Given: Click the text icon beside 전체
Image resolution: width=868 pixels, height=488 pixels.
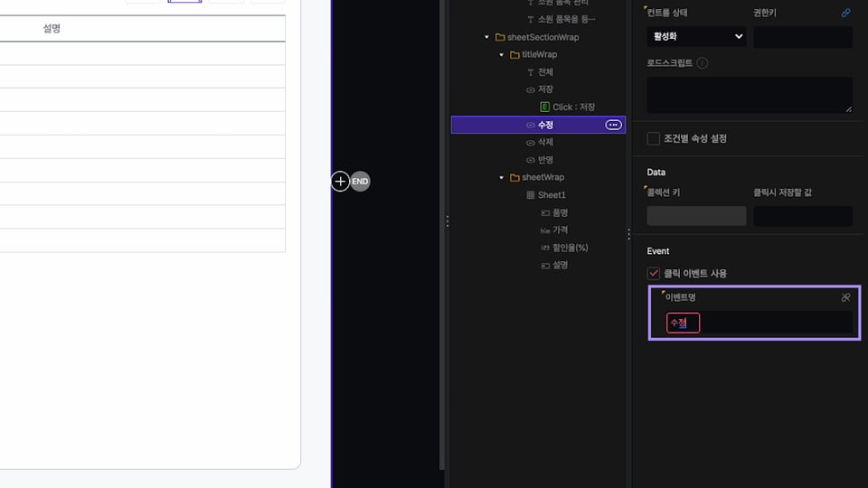Looking at the screenshot, I should pyautogui.click(x=531, y=72).
